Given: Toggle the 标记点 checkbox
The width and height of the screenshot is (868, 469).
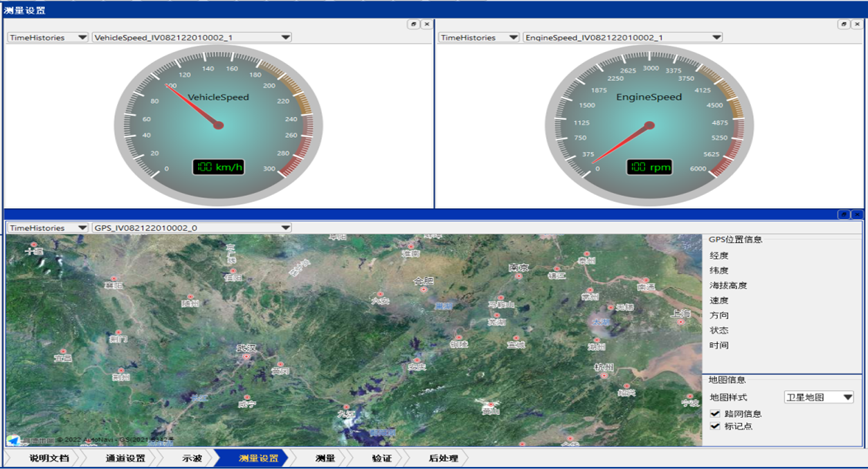Looking at the screenshot, I should [715, 426].
